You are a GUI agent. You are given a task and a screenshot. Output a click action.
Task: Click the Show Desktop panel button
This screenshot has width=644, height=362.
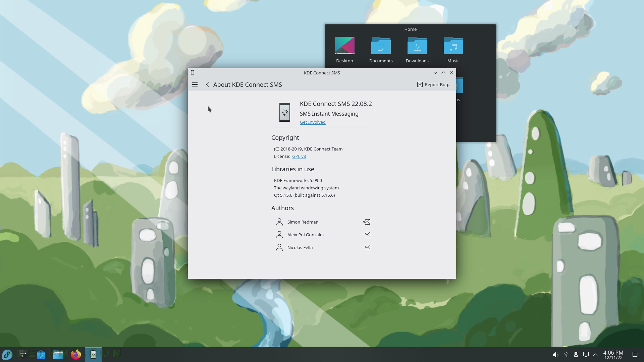point(635,355)
